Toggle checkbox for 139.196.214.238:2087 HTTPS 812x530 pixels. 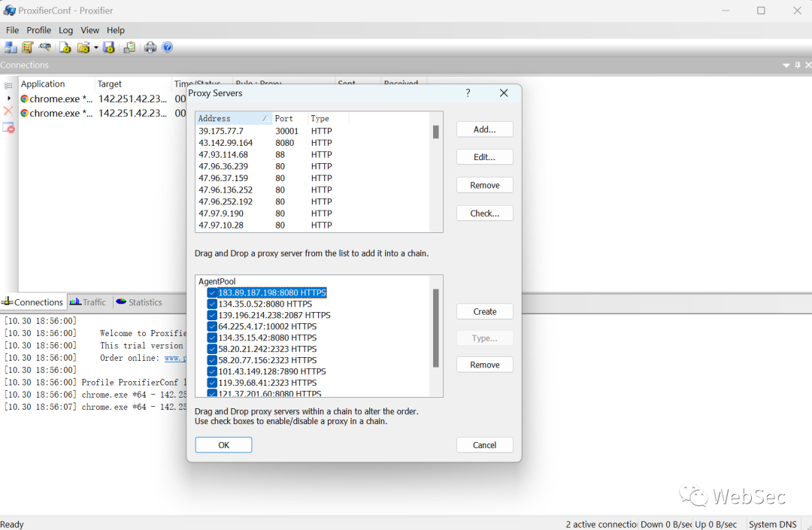tap(212, 315)
